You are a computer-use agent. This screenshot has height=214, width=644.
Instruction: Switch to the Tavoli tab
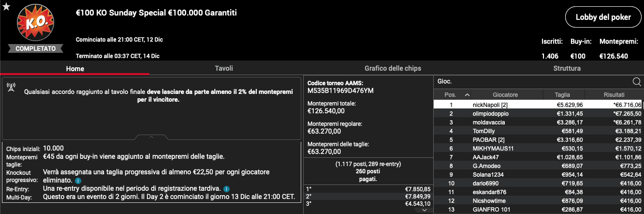224,68
